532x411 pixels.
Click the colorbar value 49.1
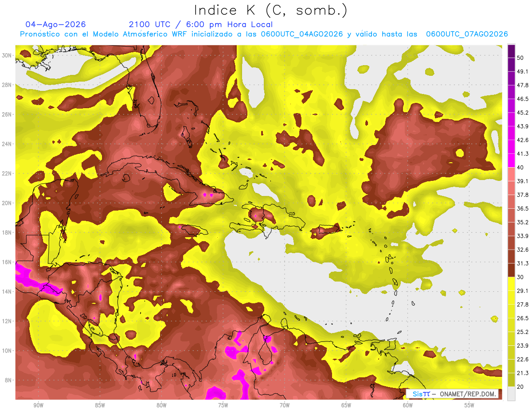coord(522,71)
